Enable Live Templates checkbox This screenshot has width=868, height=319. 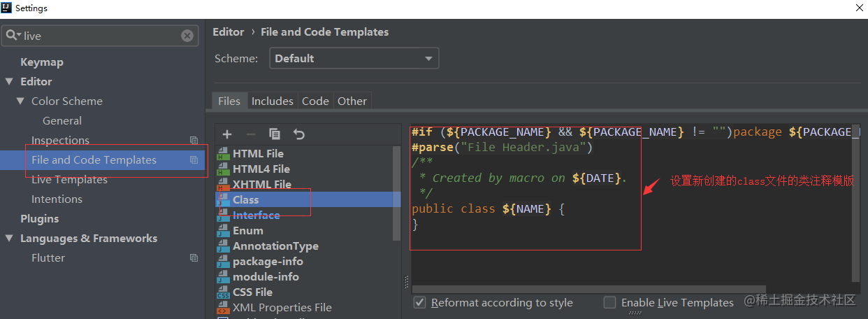pyautogui.click(x=610, y=302)
